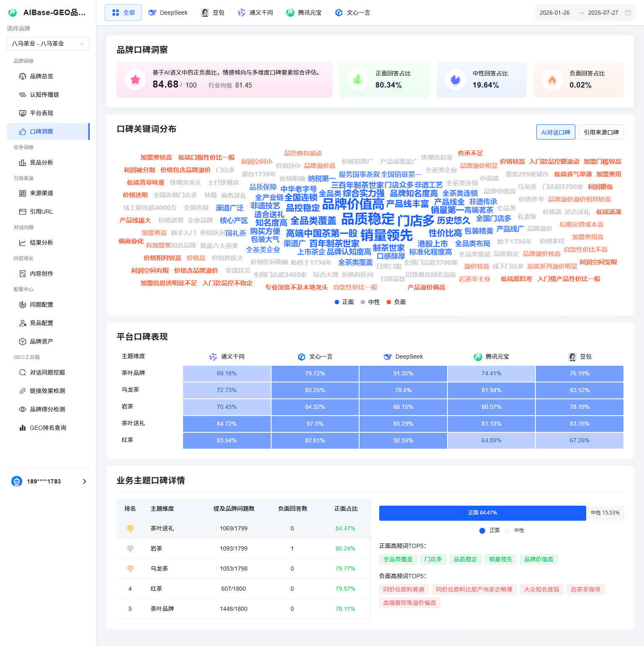This screenshot has height=646, width=644.
Task: Click the 竞品配置 user icon
Action: point(23,323)
